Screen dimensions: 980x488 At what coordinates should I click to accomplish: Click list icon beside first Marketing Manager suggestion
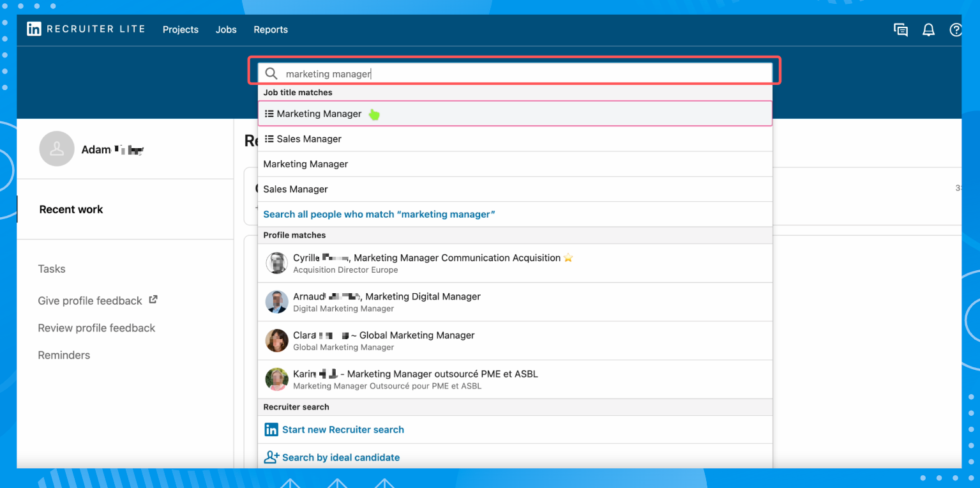[x=269, y=114]
